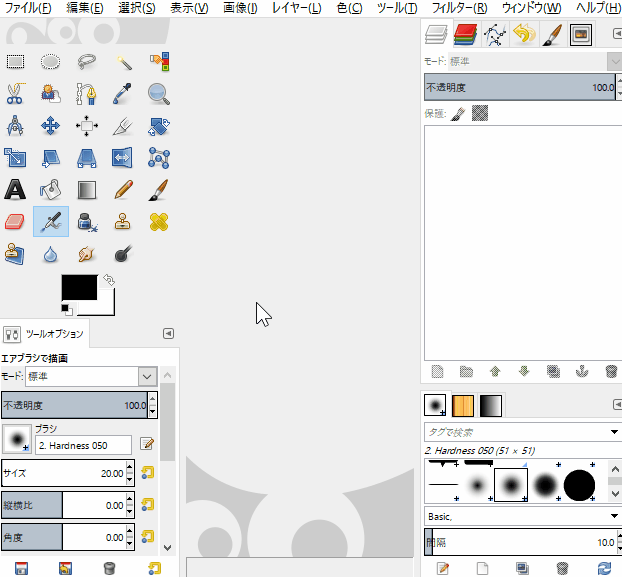Image resolution: width=622 pixels, height=577 pixels.
Task: Choose the Perspective tool
Action: pos(86,158)
